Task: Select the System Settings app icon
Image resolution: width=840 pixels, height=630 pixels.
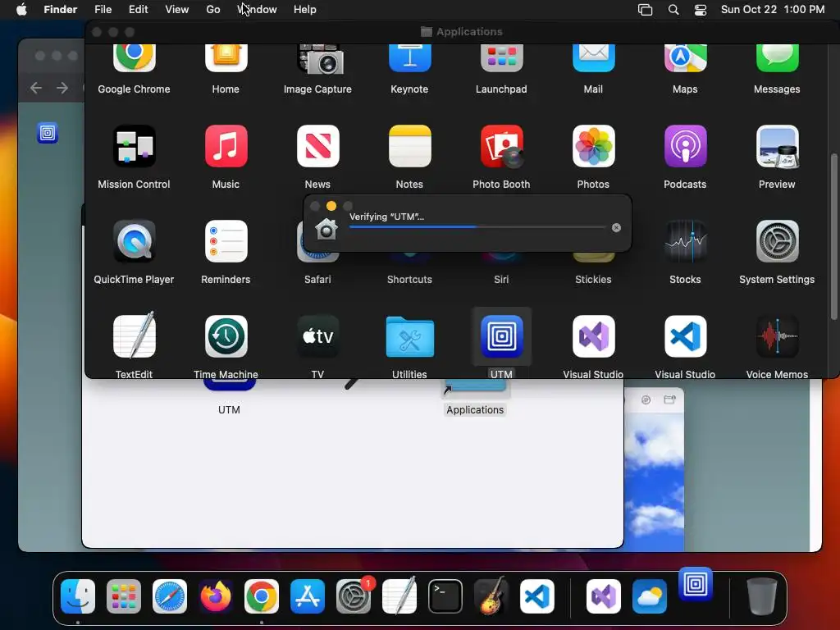Action: tap(777, 241)
